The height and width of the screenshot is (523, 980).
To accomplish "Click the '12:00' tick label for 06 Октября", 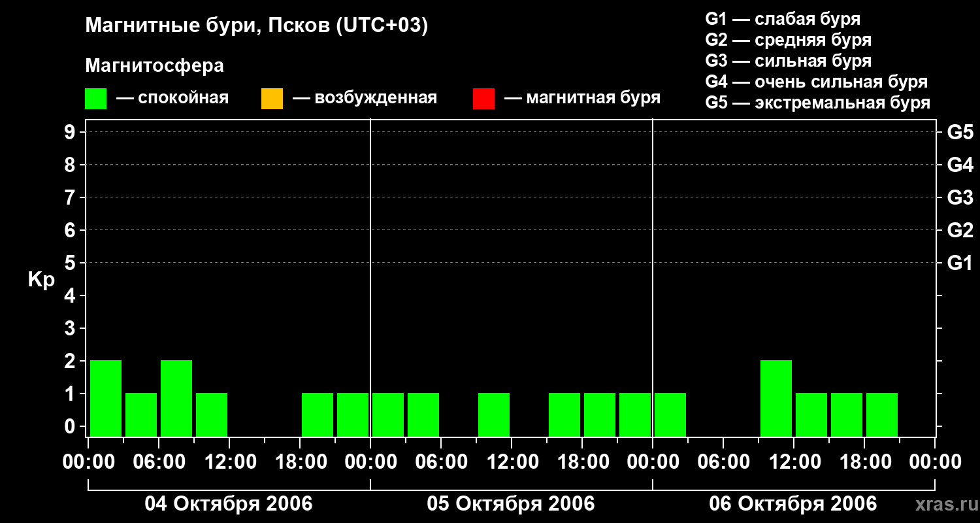I will [x=794, y=462].
